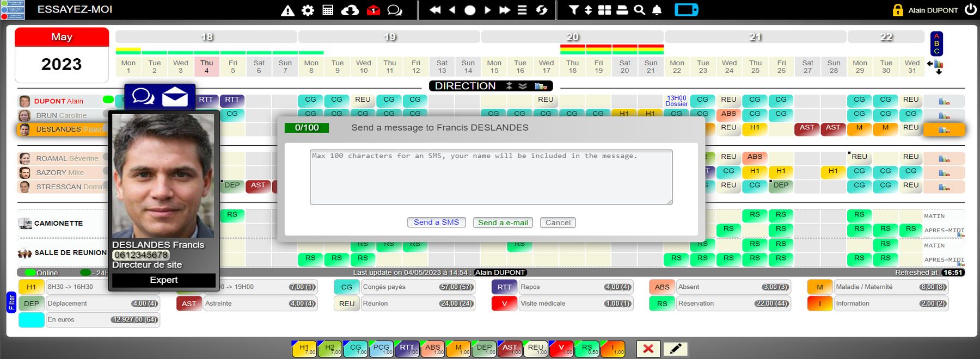The image size is (980, 359).
Task: Click the up-down sort arrows icon
Action: pyautogui.click(x=588, y=10)
